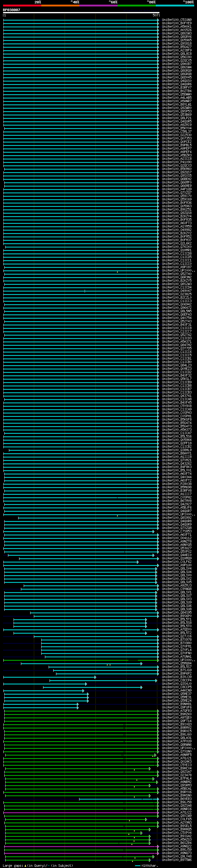Open hit UniRef100_B0FYE9

point(177,23)
